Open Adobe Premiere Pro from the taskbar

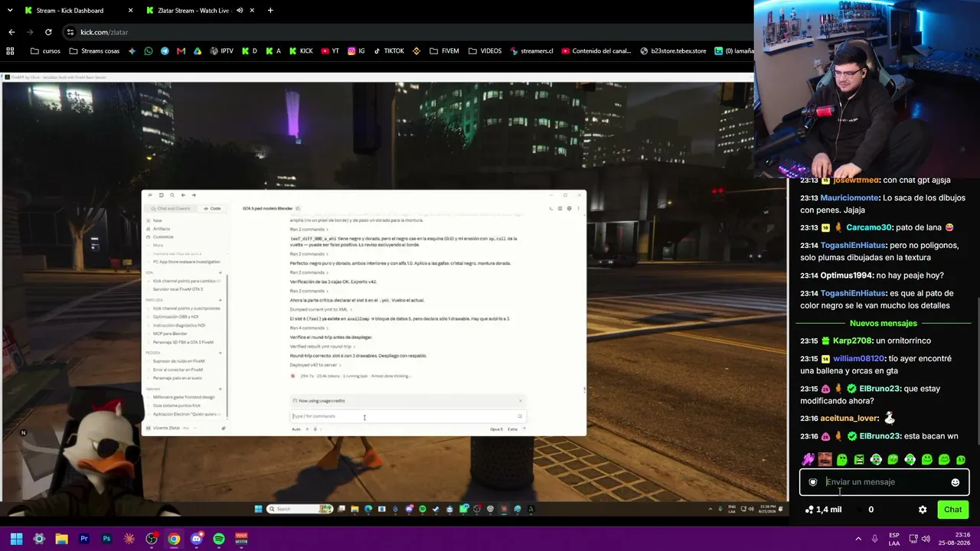pos(84,539)
